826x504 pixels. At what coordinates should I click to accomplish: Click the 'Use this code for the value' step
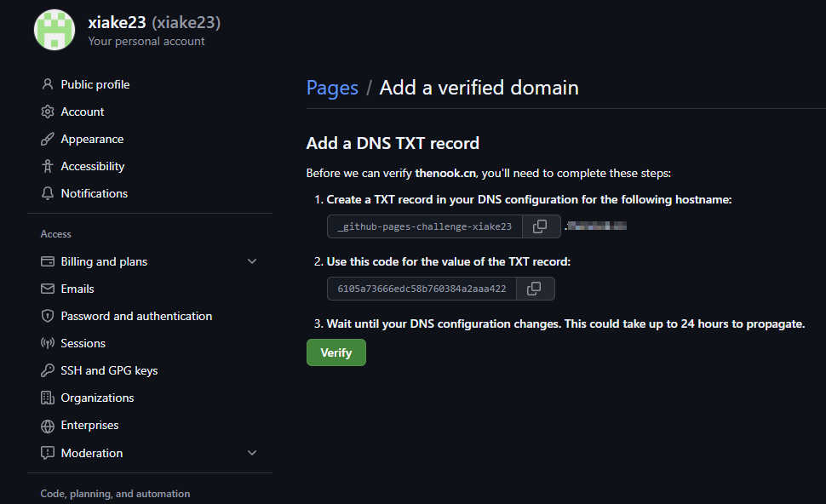448,261
